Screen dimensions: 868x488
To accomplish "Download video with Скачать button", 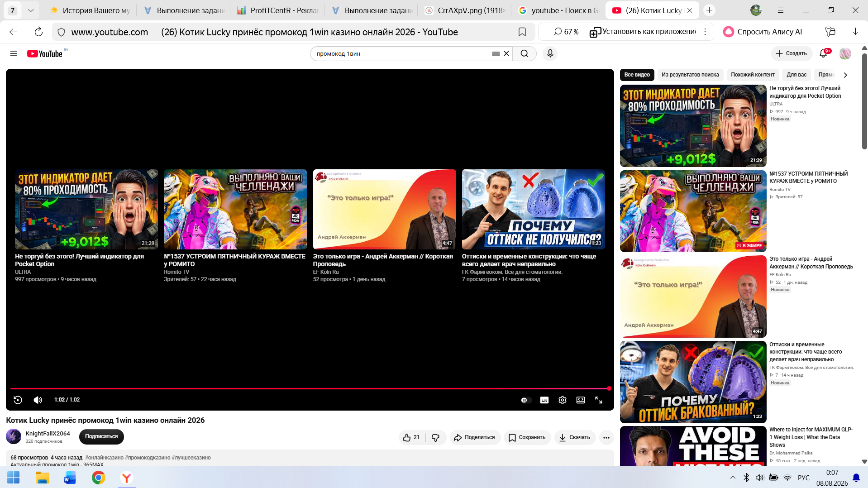I will click(x=575, y=437).
